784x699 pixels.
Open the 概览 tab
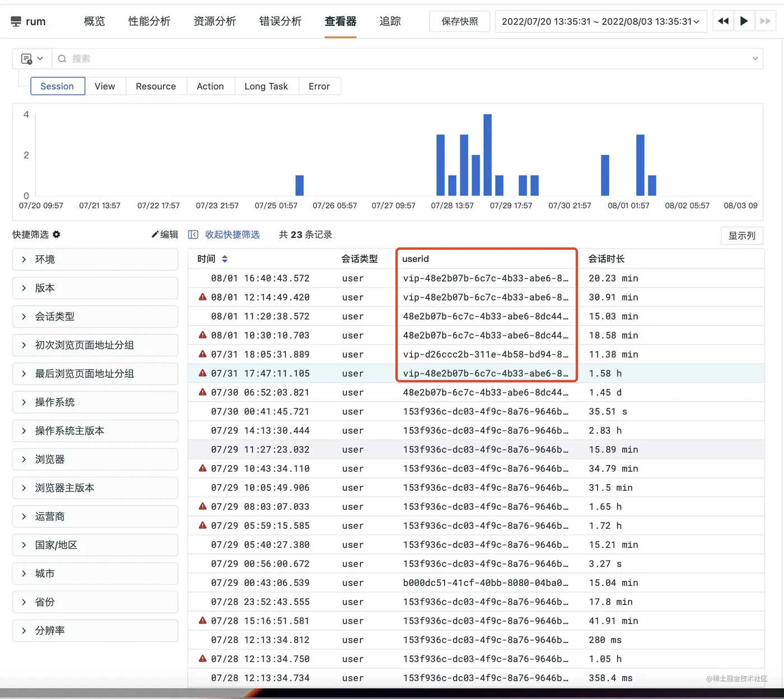[x=94, y=21]
